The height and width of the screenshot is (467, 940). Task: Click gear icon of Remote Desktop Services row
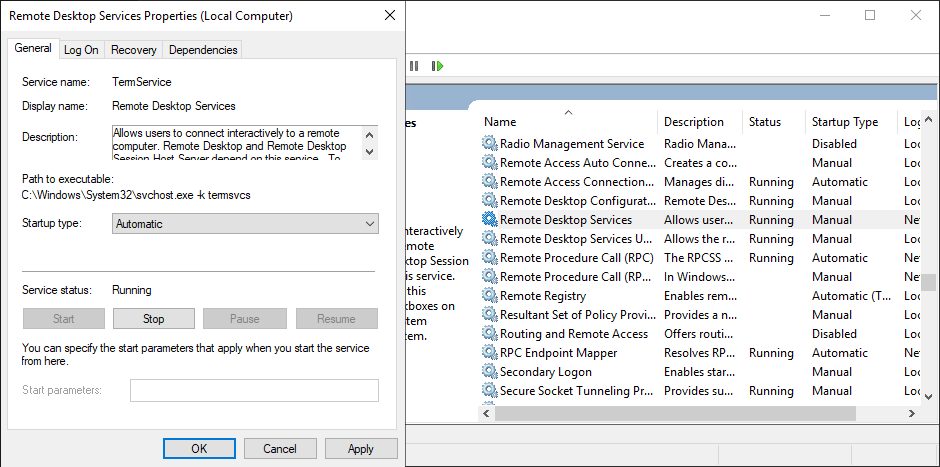[x=490, y=220]
